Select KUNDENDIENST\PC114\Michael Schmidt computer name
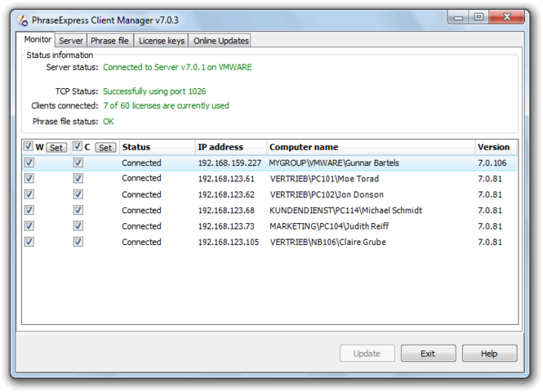Screen dimensions: 543x392 pos(345,211)
